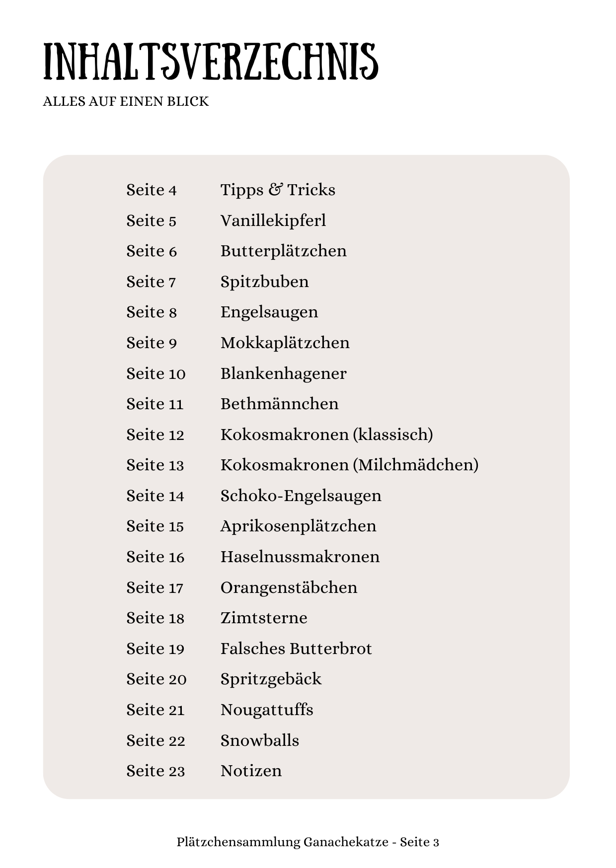This screenshot has height=868, width=616.
Task: Click the Snowballs entry
Action: tap(260, 740)
